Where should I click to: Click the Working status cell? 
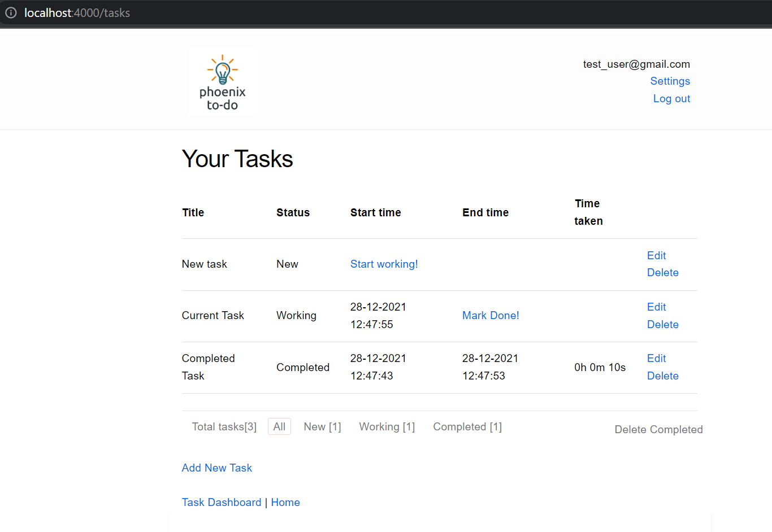click(296, 315)
